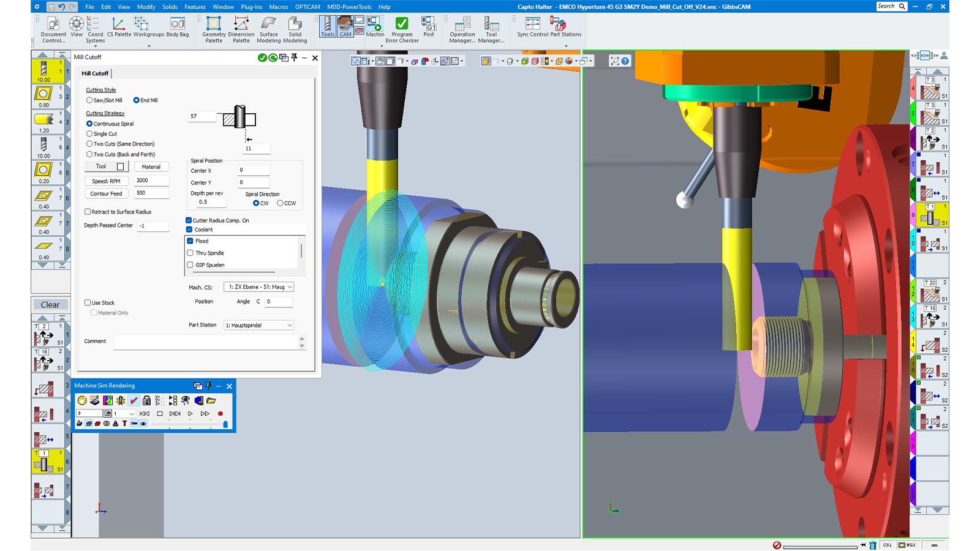Open Solid Modeling palette
The image size is (980, 551).
295,30
